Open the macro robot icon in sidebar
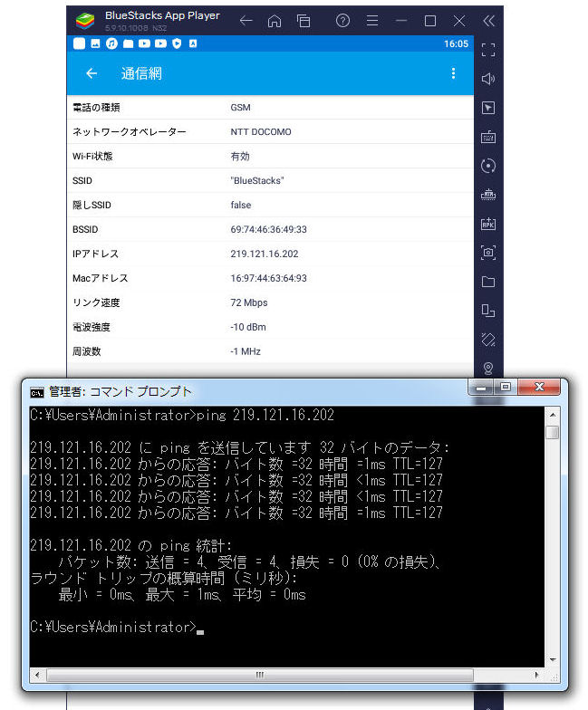 487,195
